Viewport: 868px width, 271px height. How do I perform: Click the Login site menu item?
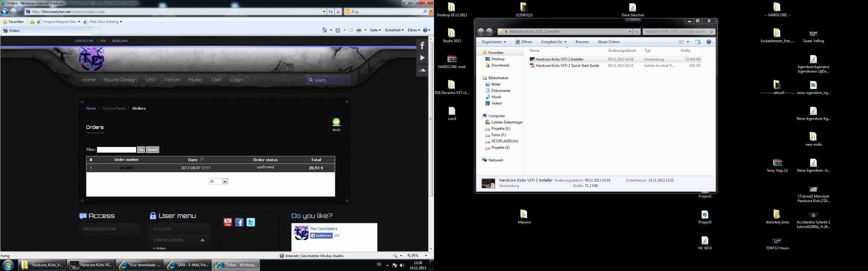click(x=237, y=80)
